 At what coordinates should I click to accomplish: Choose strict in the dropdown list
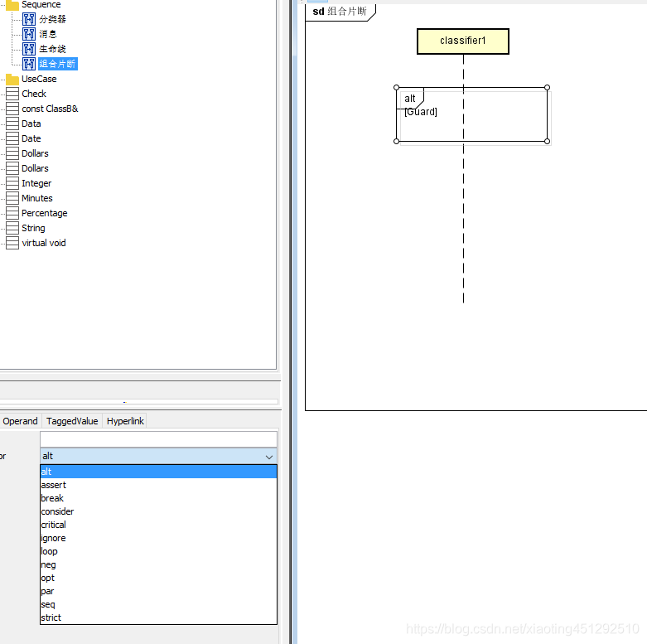pyautogui.click(x=158, y=617)
